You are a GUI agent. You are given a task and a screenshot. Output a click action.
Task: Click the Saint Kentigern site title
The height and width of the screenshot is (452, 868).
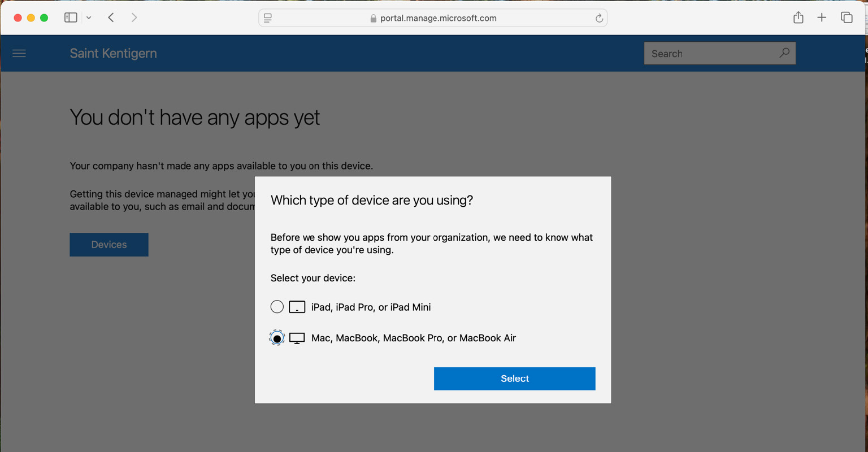pyautogui.click(x=113, y=53)
